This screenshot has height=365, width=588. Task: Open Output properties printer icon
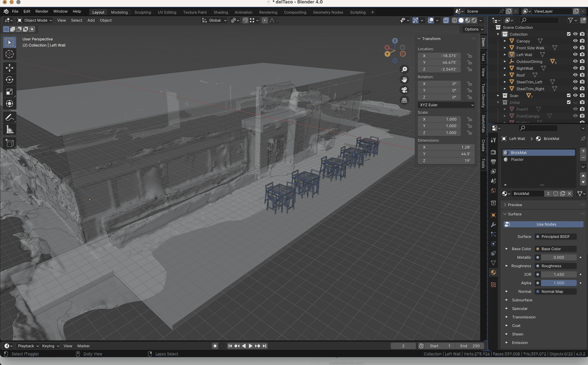point(493,162)
